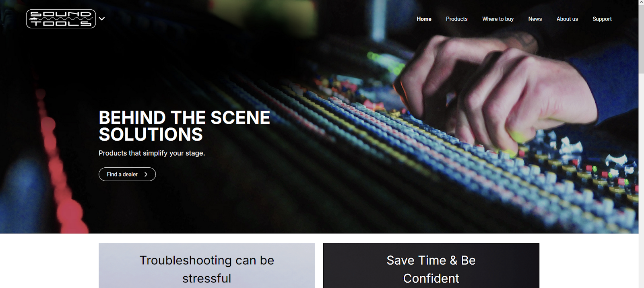This screenshot has width=644, height=288.
Task: Navigate to About us
Action: pyautogui.click(x=567, y=19)
